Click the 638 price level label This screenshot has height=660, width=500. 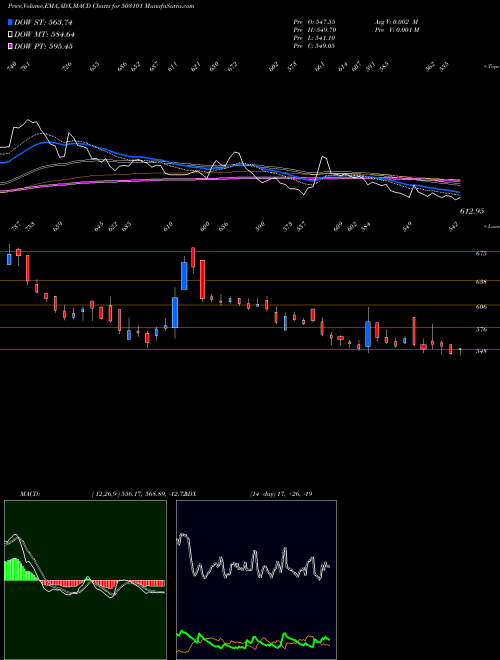pyautogui.click(x=481, y=282)
